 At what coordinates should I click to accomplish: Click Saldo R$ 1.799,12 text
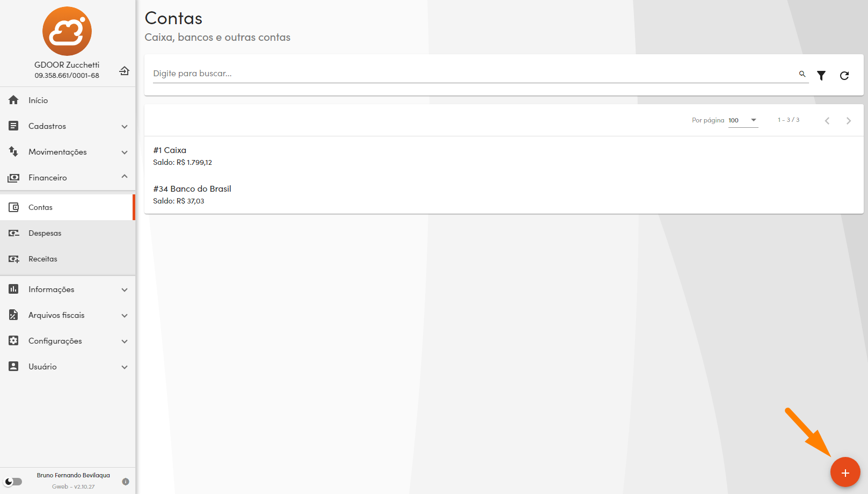183,162
